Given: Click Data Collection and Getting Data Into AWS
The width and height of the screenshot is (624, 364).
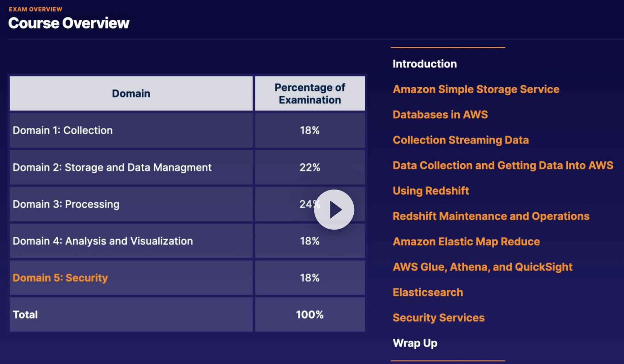Looking at the screenshot, I should (503, 166).
